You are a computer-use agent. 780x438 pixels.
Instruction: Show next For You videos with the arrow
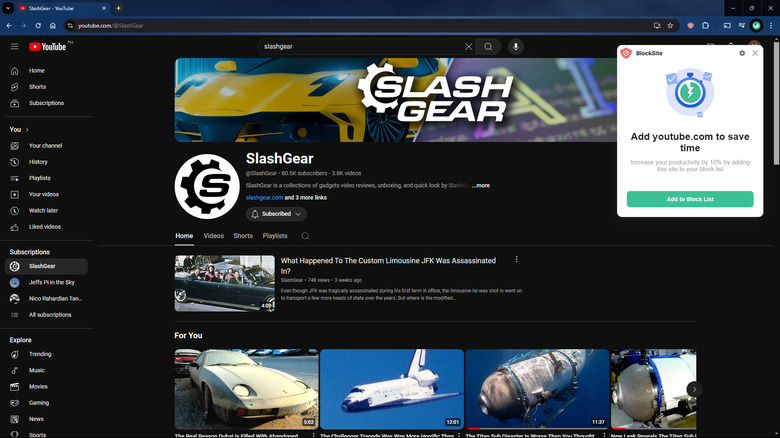694,389
